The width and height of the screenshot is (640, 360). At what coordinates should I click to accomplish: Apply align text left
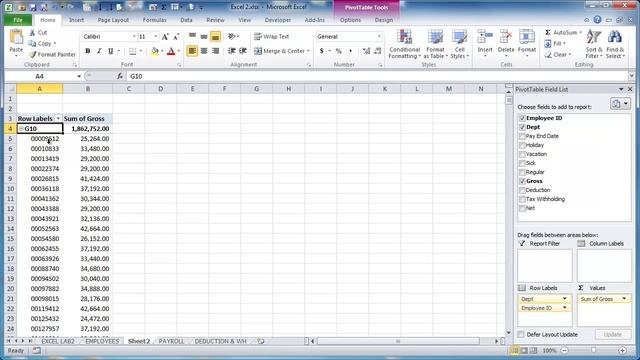tap(192, 51)
